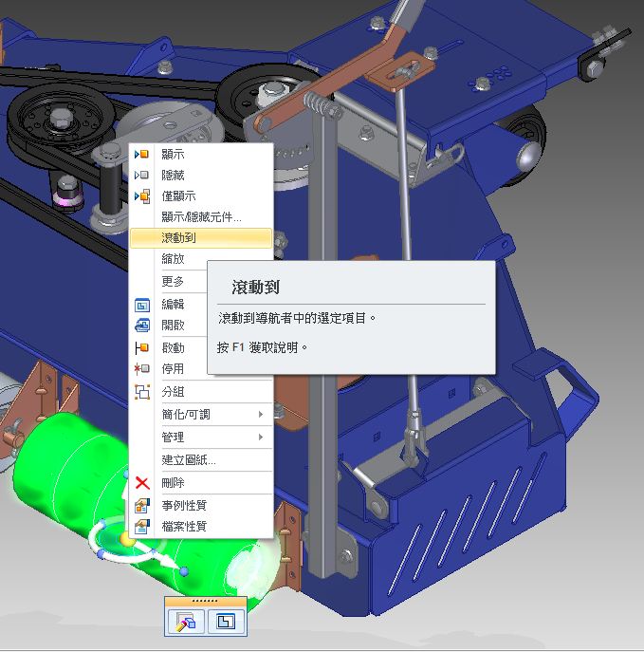The width and height of the screenshot is (644, 652).
Task: Click the 分組 (Group) icon
Action: point(142,392)
